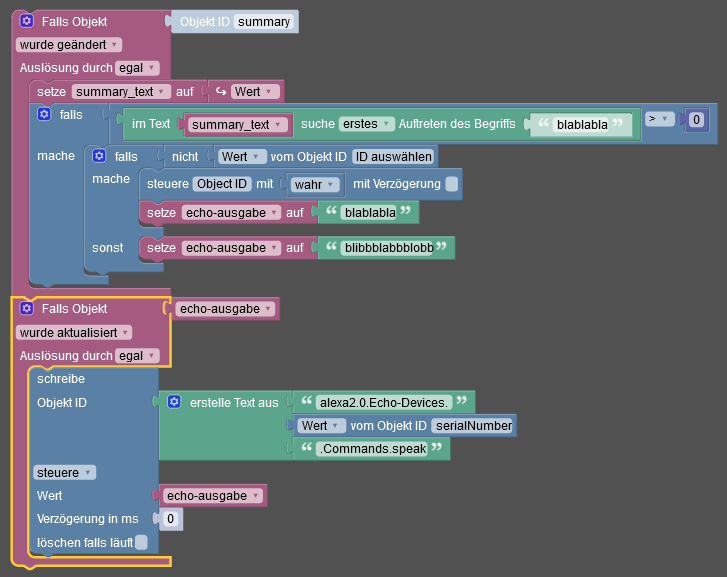Open the steuere mode dropdown
727x577 pixels.
click(x=64, y=473)
